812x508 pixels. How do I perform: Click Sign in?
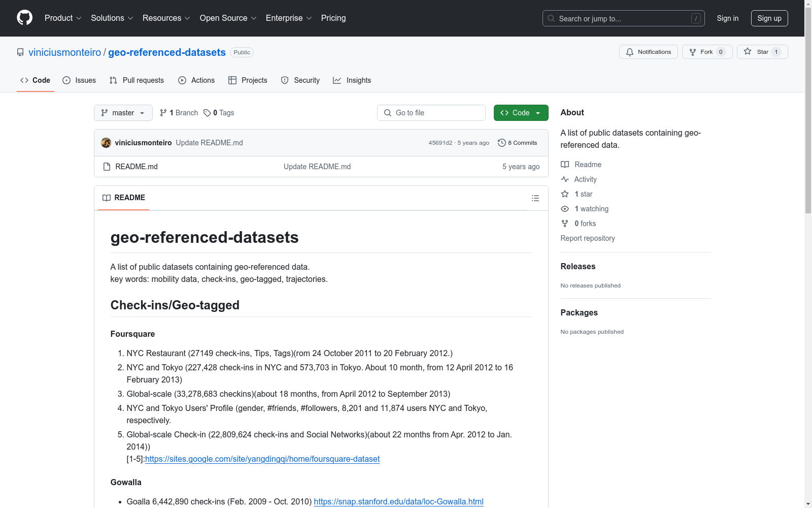pos(728,18)
